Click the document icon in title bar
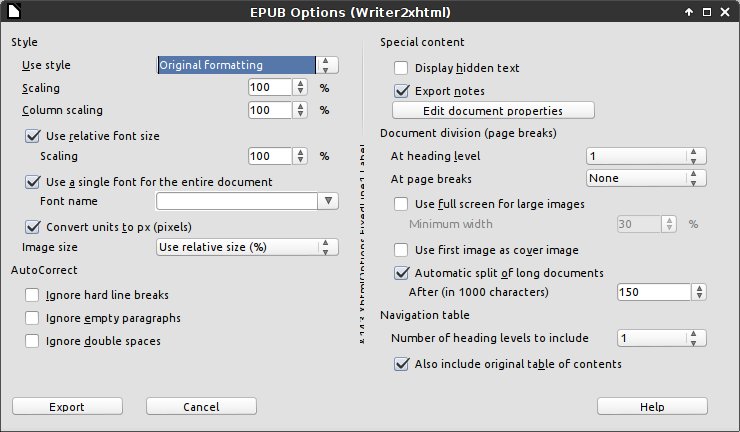 click(14, 11)
